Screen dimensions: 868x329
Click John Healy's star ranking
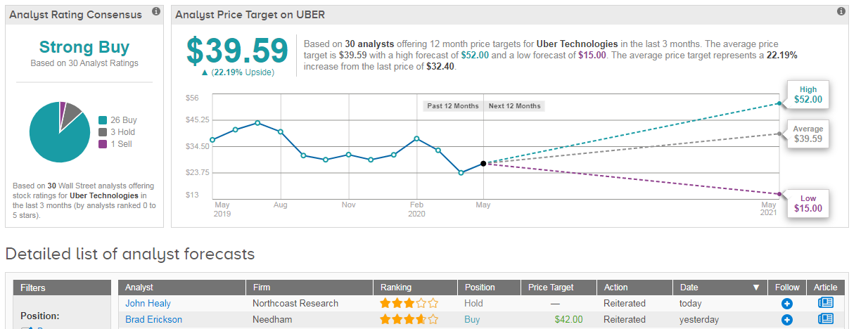(409, 304)
